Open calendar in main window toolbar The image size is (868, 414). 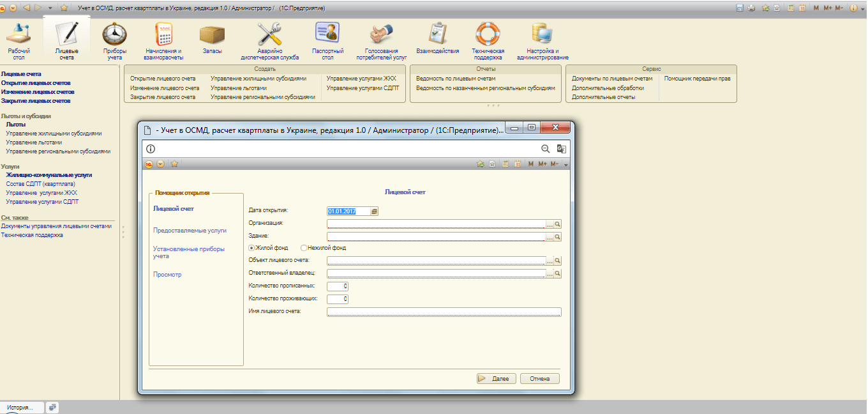803,8
